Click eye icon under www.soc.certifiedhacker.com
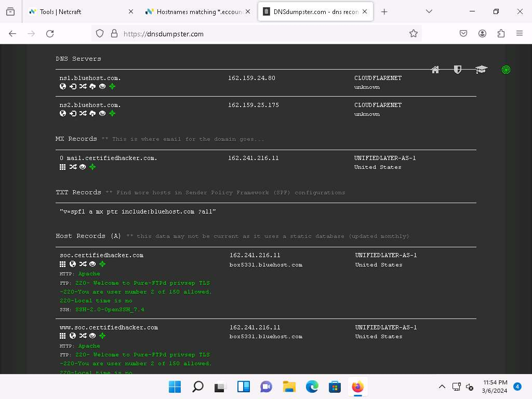 point(92,336)
